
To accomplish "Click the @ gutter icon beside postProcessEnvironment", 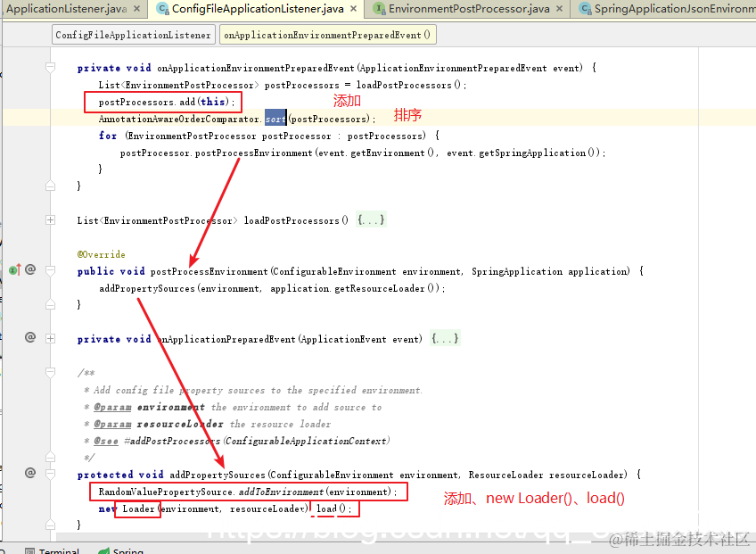I will (30, 269).
